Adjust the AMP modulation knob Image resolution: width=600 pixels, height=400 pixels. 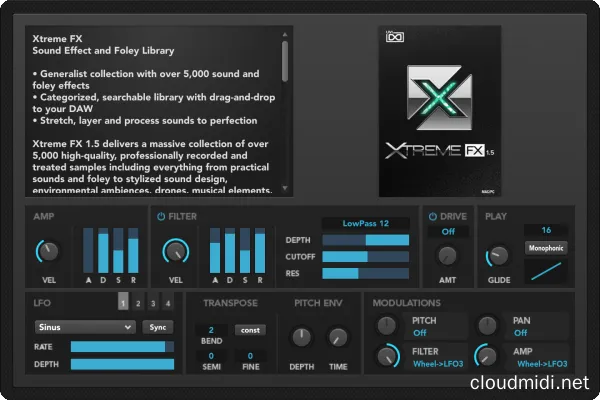486,356
